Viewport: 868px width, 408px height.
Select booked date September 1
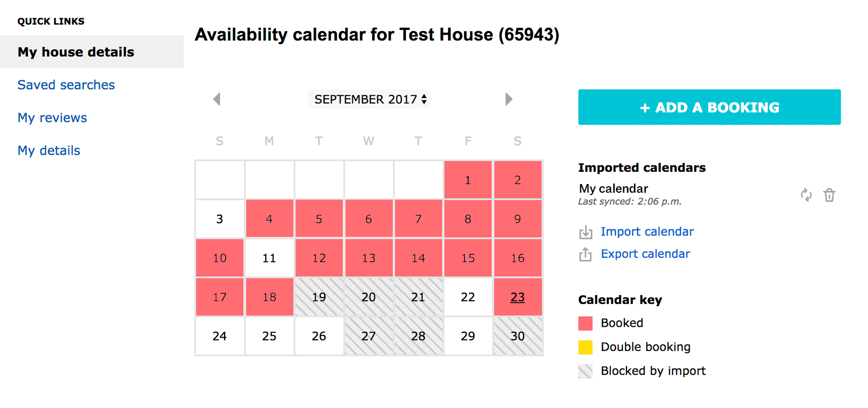(467, 180)
